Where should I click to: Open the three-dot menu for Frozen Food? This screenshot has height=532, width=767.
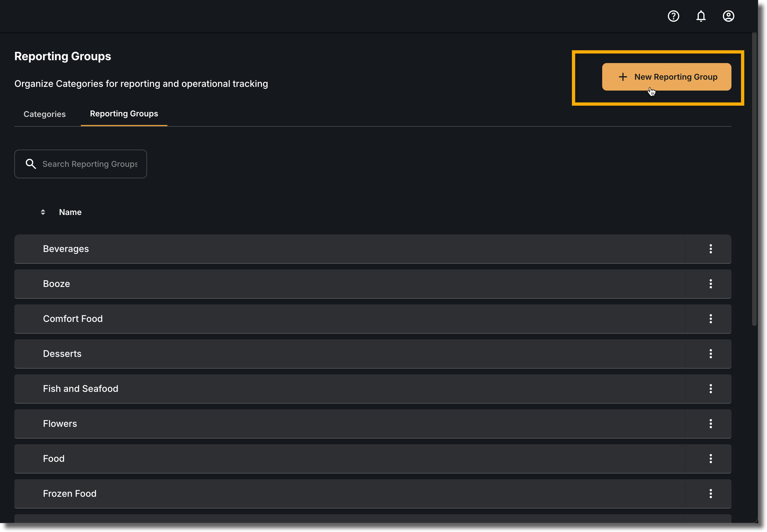coord(711,494)
